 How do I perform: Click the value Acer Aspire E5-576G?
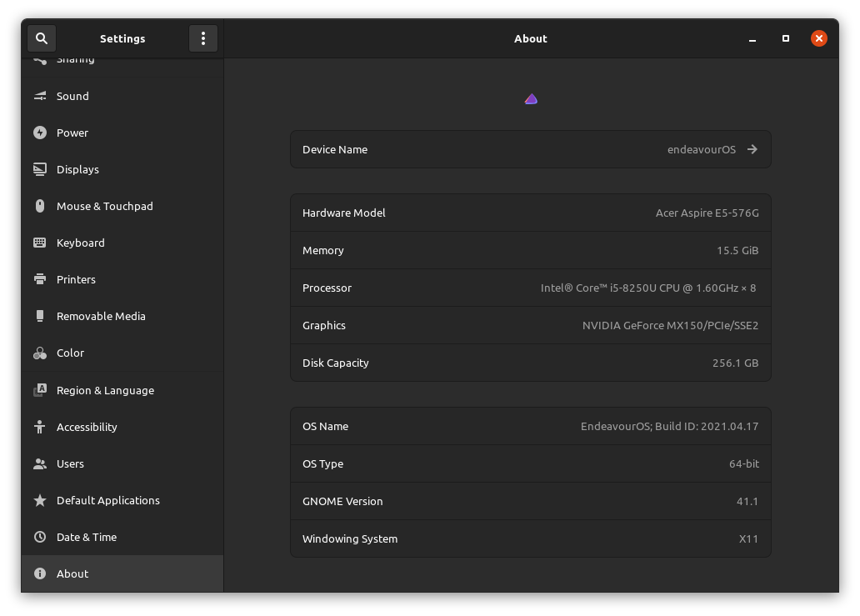(x=707, y=213)
